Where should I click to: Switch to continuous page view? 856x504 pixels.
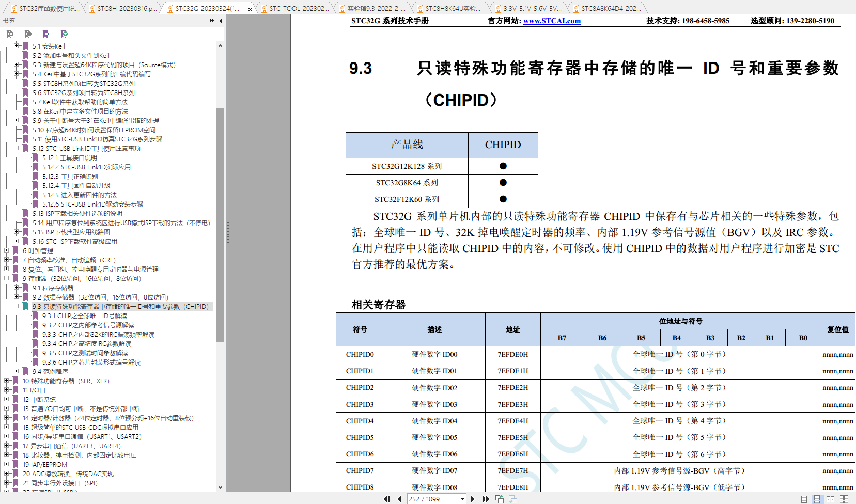pos(817,499)
